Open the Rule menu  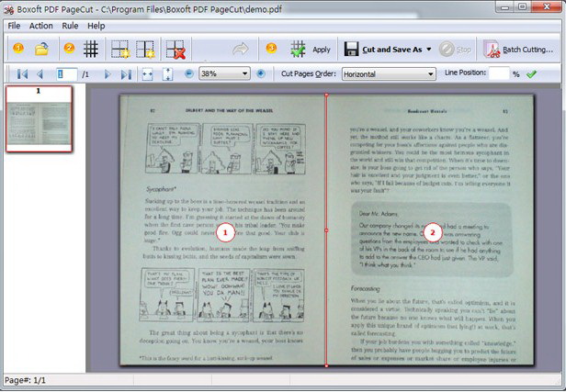[70, 26]
